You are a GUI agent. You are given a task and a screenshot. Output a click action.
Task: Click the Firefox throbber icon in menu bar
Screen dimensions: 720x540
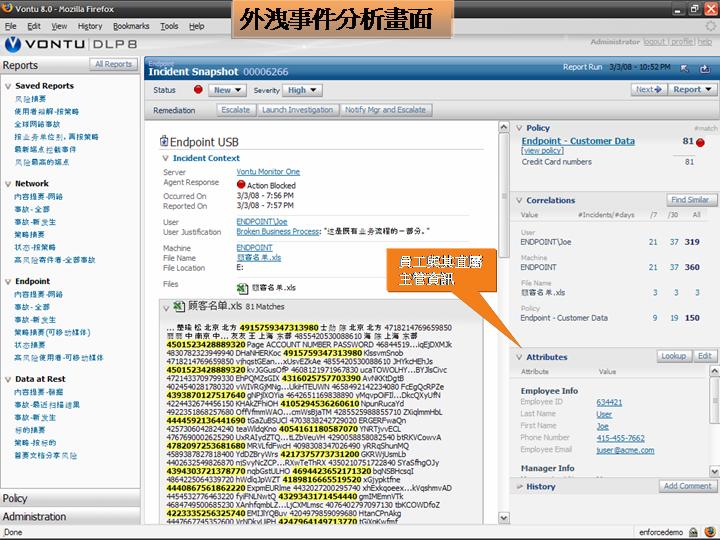tap(710, 26)
